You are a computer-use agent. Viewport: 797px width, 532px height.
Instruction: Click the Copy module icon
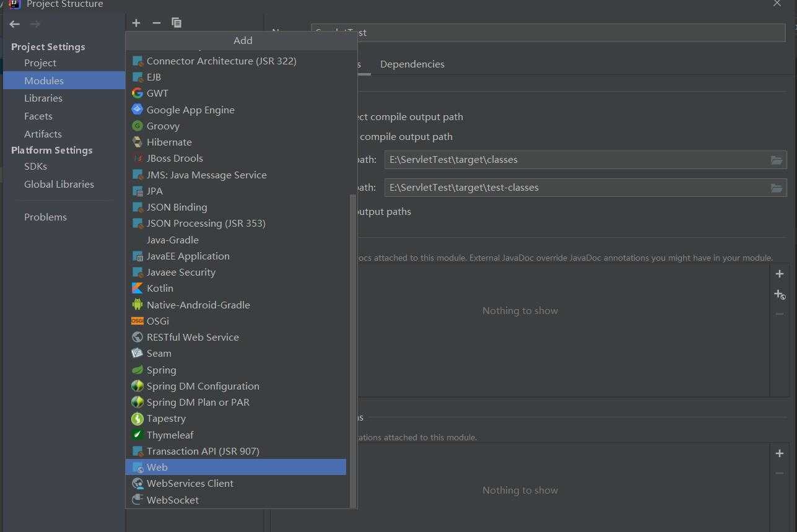pos(176,23)
